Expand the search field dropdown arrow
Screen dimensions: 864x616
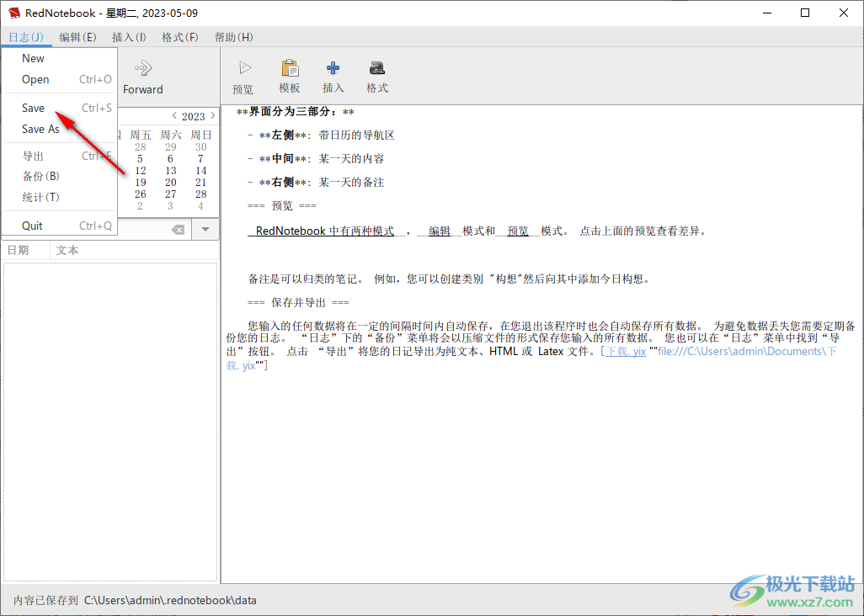(205, 230)
